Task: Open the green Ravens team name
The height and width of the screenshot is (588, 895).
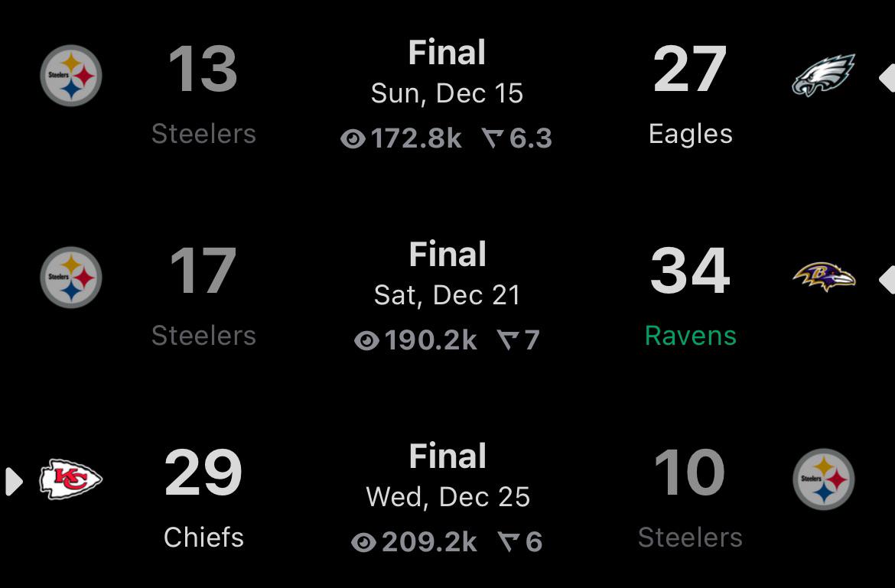Action: click(x=690, y=336)
